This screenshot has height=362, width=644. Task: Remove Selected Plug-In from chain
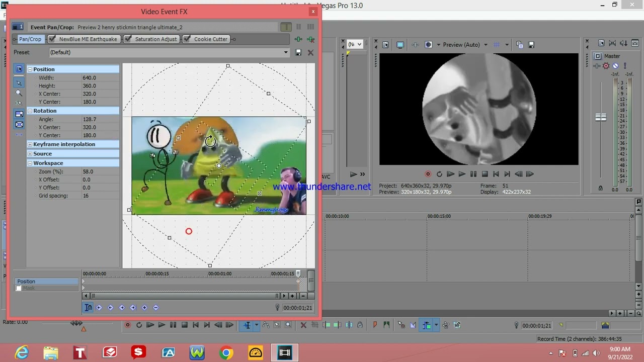point(310,39)
